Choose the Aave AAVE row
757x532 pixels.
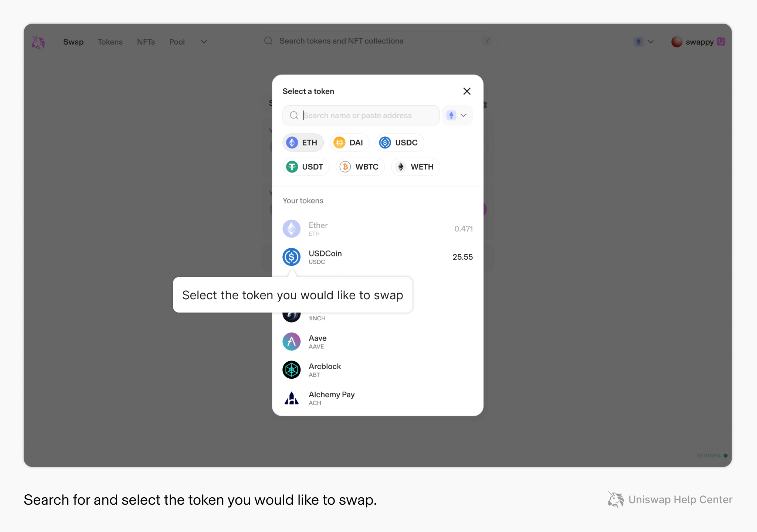point(377,342)
